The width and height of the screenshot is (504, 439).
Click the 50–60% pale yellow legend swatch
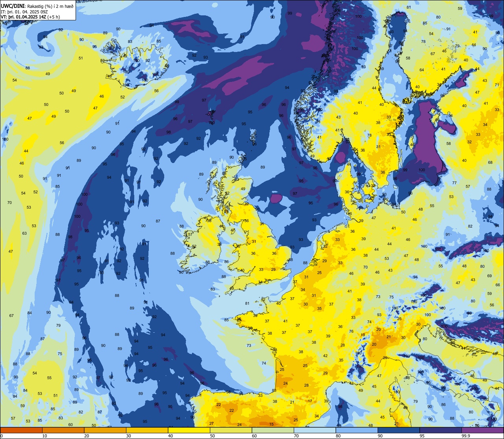(x=231, y=430)
